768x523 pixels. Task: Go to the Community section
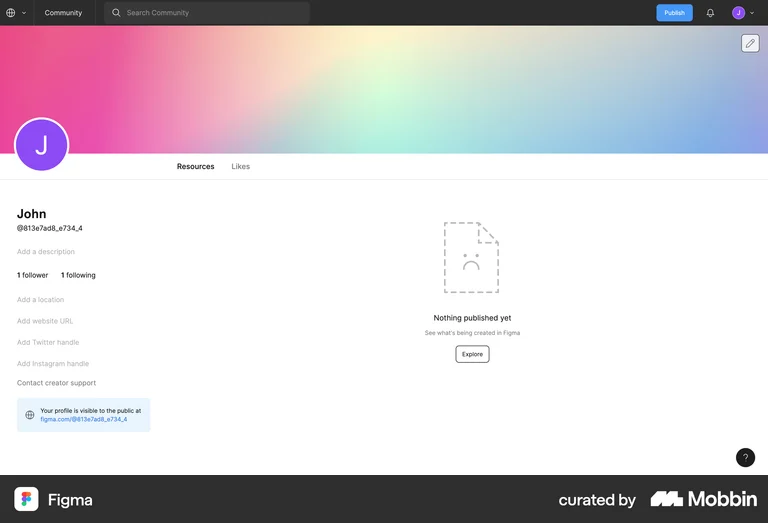click(x=63, y=13)
